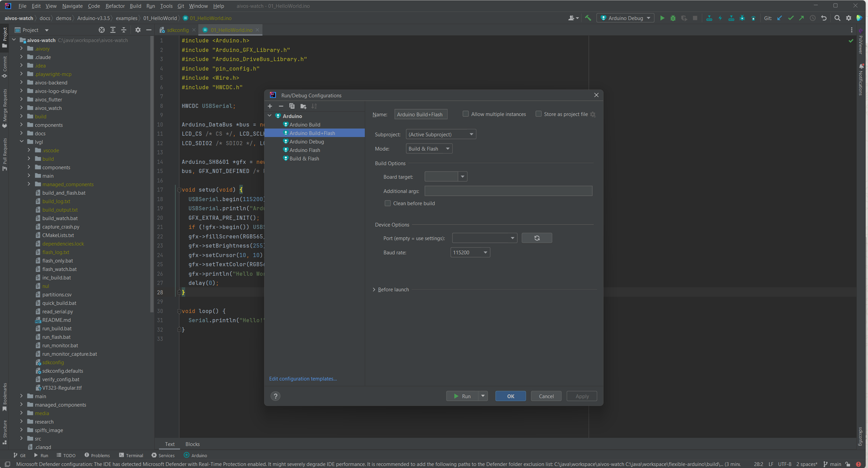Viewport: 868px width, 468px height.
Task: Create new configuration folder icon
Action: (x=303, y=106)
